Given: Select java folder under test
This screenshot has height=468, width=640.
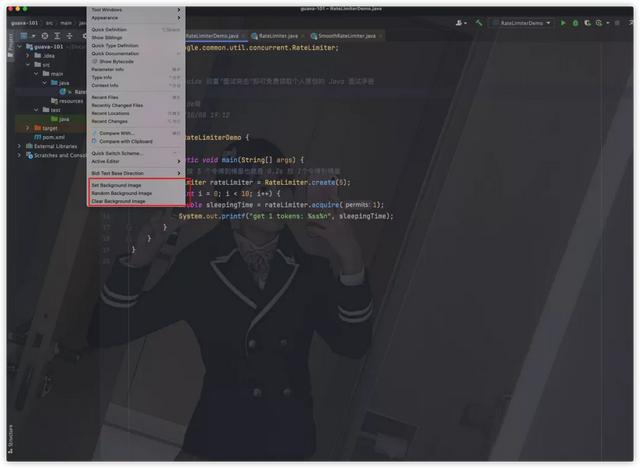Looking at the screenshot, I should click(60, 119).
